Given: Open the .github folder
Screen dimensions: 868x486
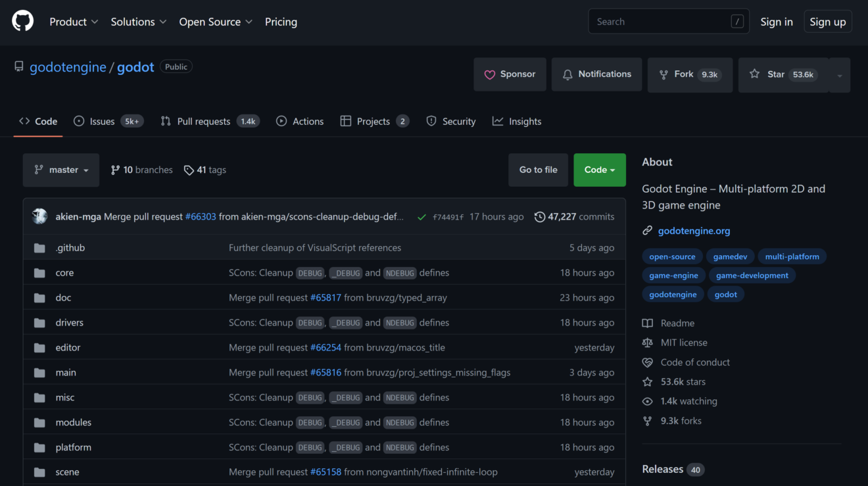Looking at the screenshot, I should pos(70,248).
